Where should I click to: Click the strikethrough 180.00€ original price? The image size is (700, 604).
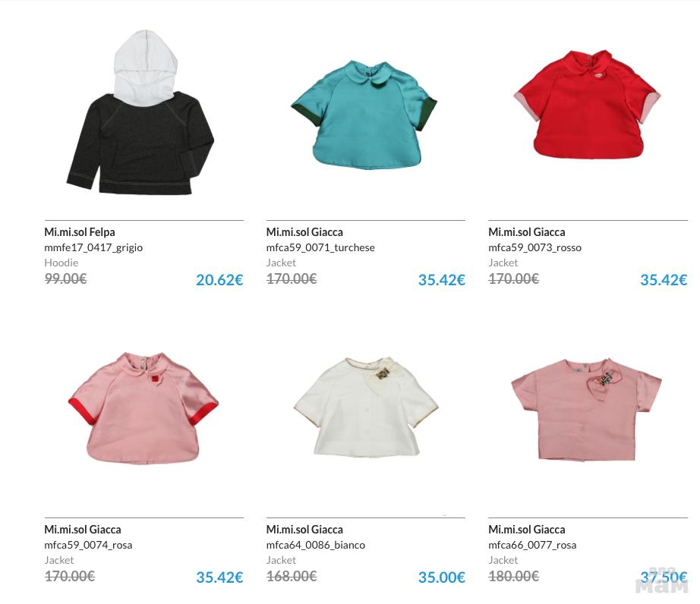point(513,577)
